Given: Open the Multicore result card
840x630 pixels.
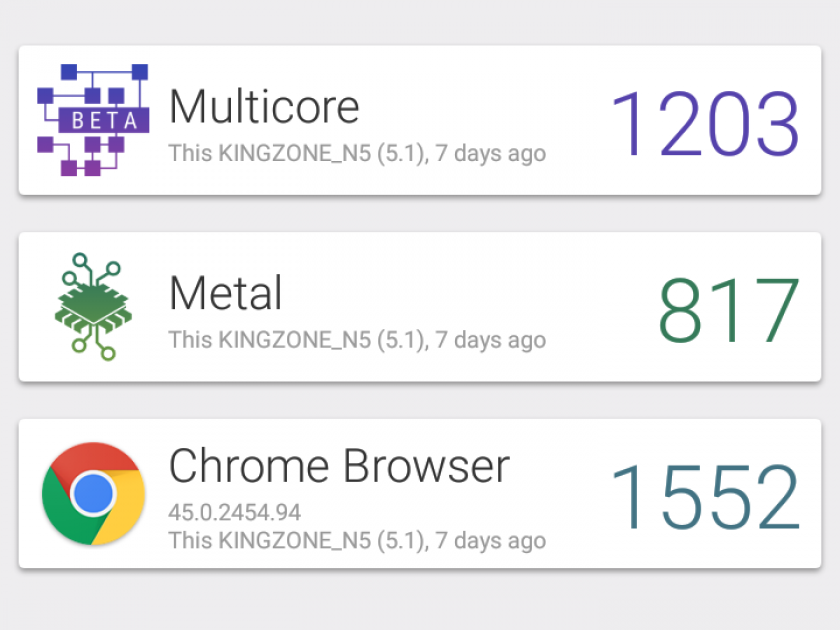Looking at the screenshot, I should (420, 120).
